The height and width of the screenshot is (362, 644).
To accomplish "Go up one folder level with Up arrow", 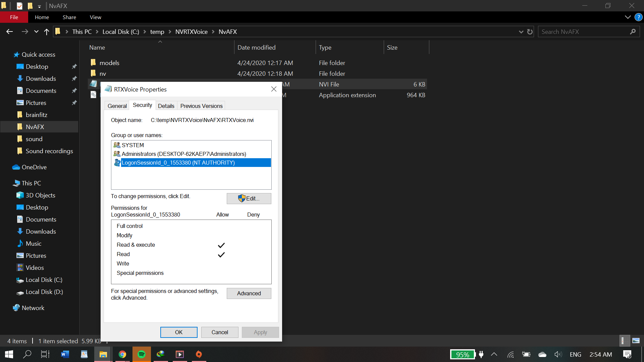I will pyautogui.click(x=47, y=32).
